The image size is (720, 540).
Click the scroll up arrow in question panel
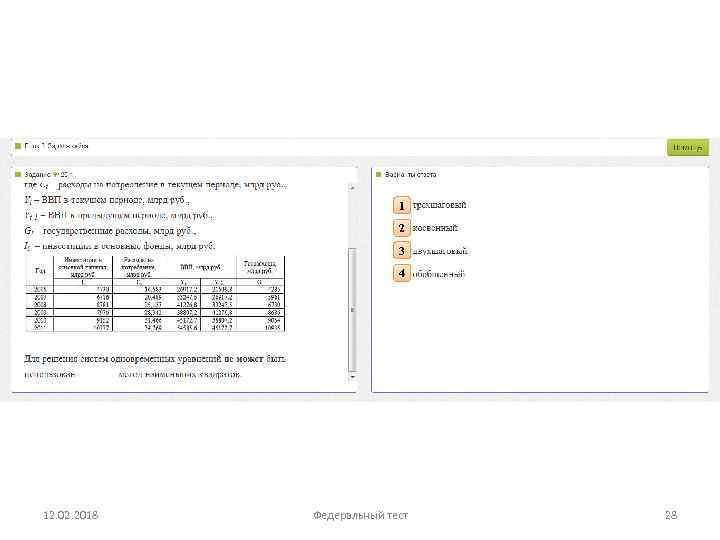click(352, 187)
